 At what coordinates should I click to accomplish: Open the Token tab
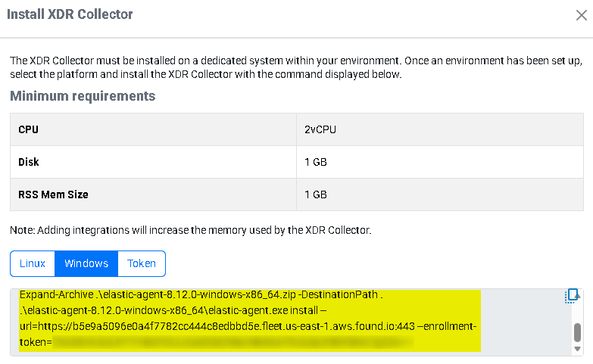(142, 263)
